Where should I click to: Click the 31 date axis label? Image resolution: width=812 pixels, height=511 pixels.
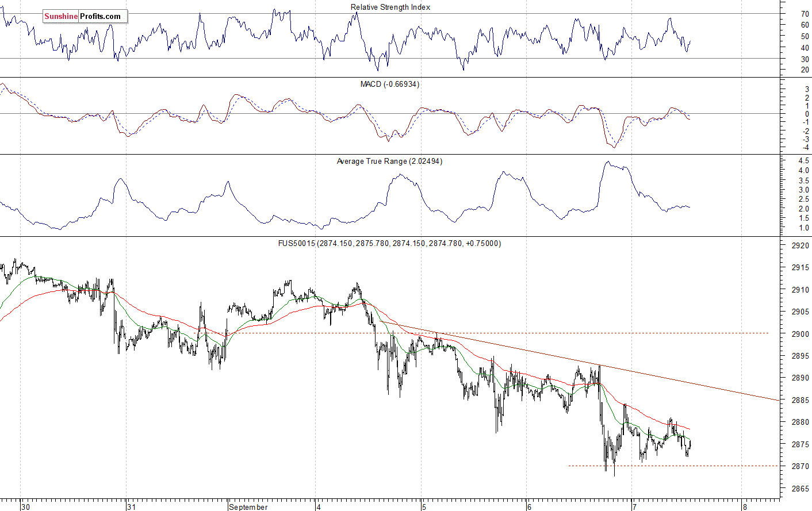tap(132, 507)
